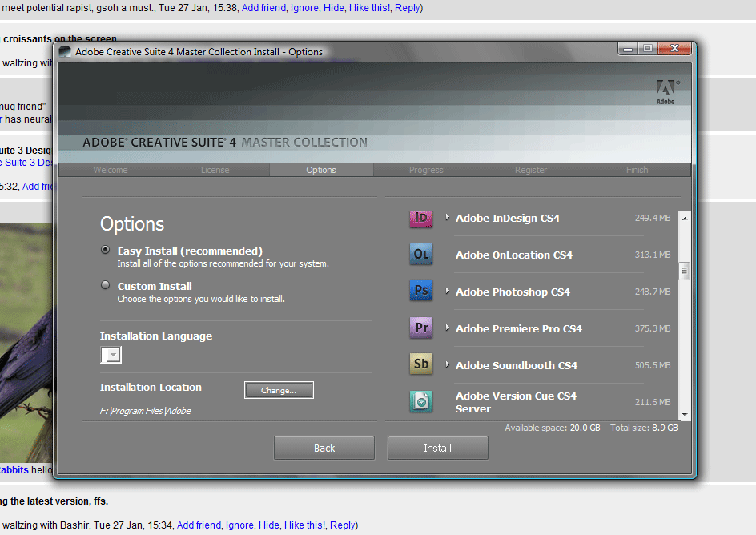
Task: Click 'I like this!' link in bottom post
Action: coord(304,525)
